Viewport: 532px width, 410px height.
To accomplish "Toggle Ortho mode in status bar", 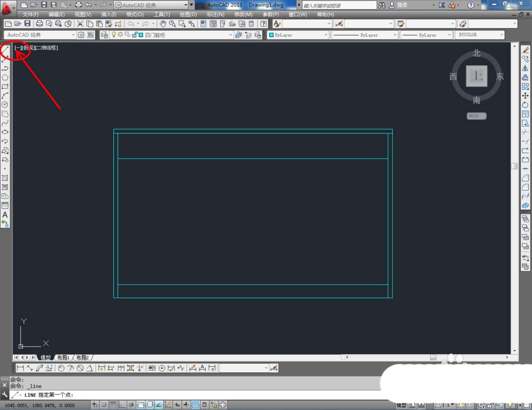I will [x=122, y=405].
